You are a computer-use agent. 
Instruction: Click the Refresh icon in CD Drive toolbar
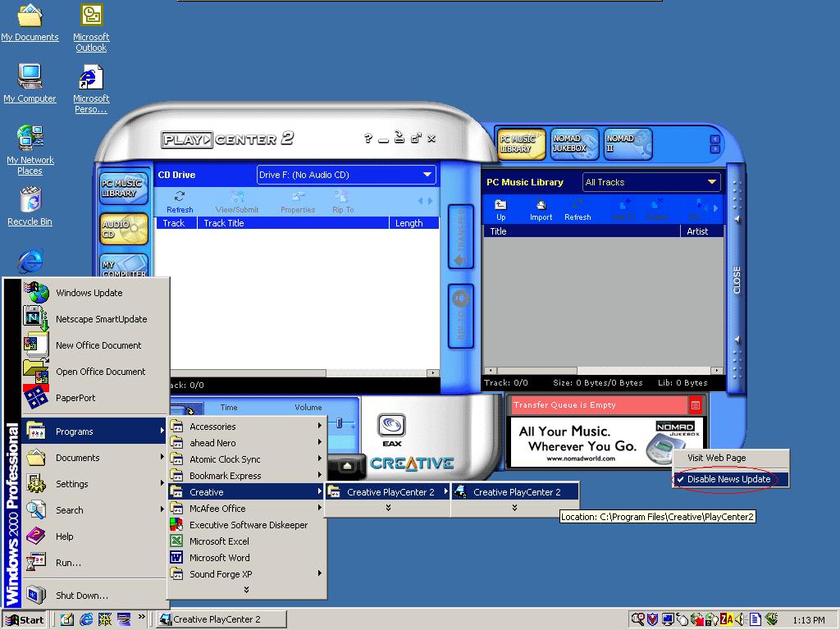coord(180,197)
